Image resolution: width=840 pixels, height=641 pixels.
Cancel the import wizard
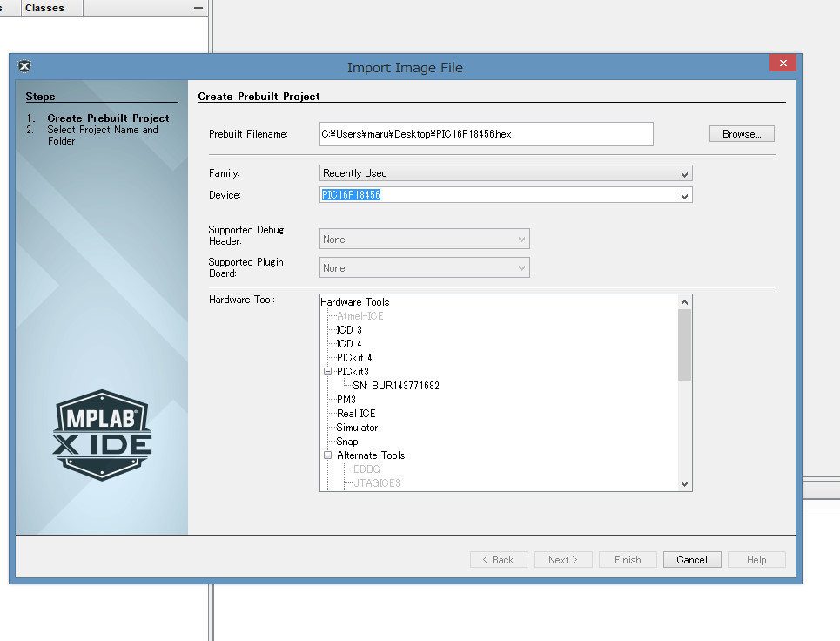(692, 559)
